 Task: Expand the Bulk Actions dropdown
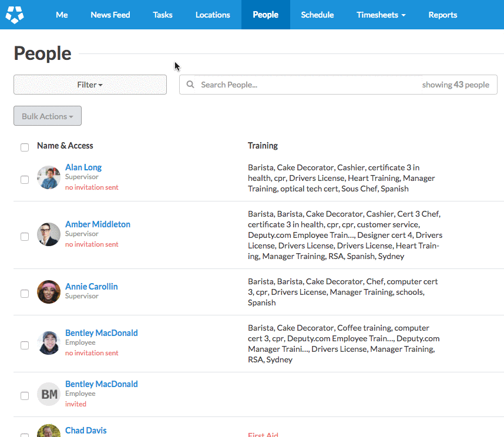tap(48, 116)
